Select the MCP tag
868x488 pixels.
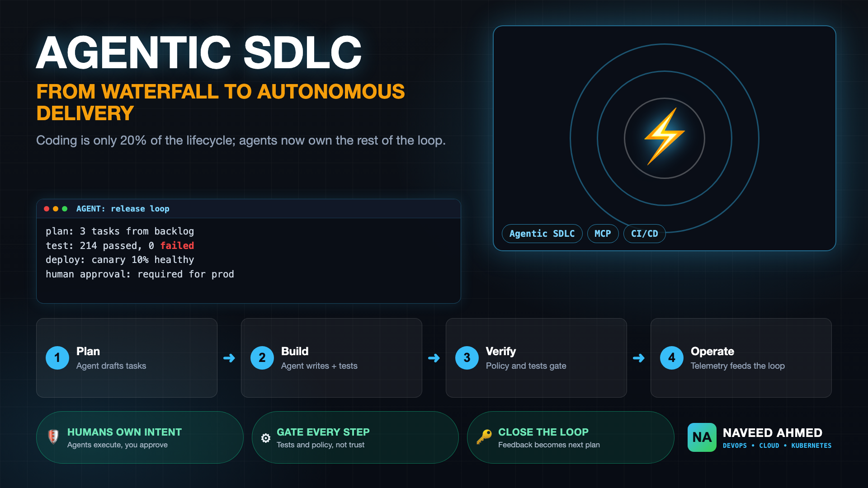[603, 234]
